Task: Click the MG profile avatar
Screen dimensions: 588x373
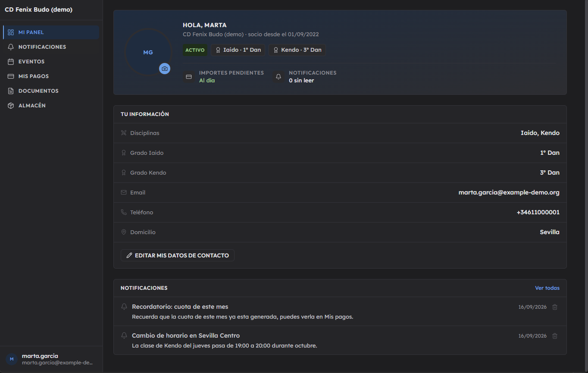Action: (148, 52)
